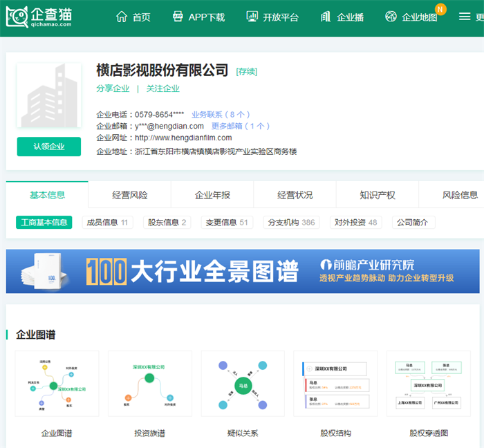484x448 pixels.
Task: Switch to the 经营风险 tab
Action: click(130, 195)
